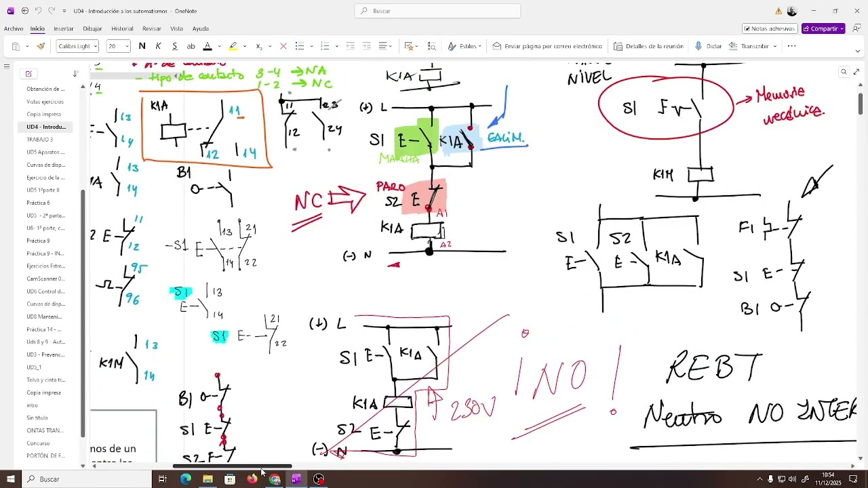Open the Ayuda tab
The height and width of the screenshot is (488, 868).
pyautogui.click(x=201, y=28)
